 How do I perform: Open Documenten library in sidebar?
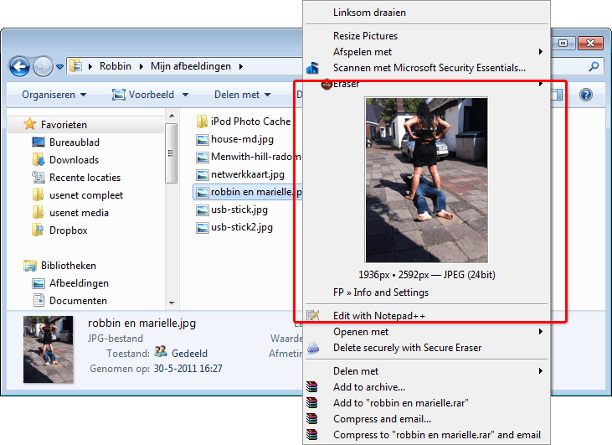pos(70,301)
